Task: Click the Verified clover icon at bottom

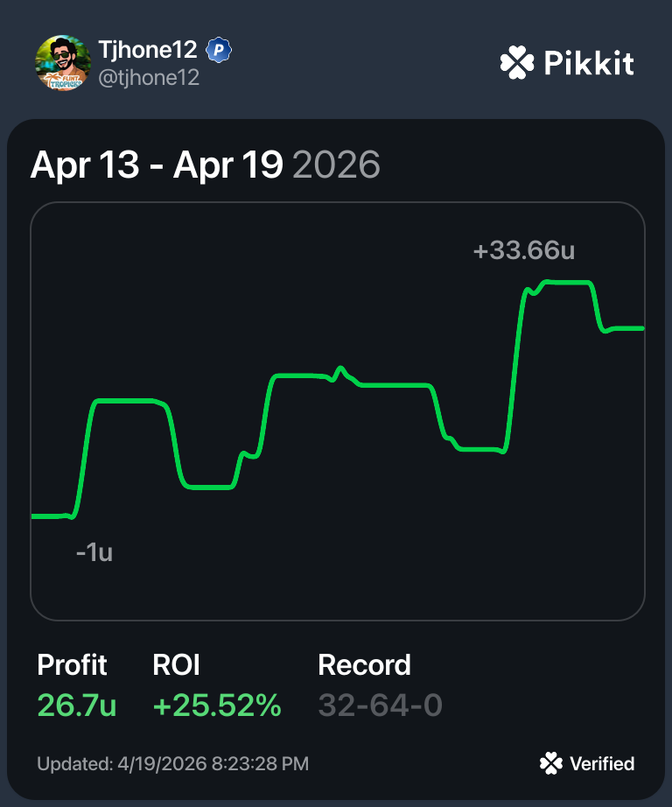Action: [551, 763]
